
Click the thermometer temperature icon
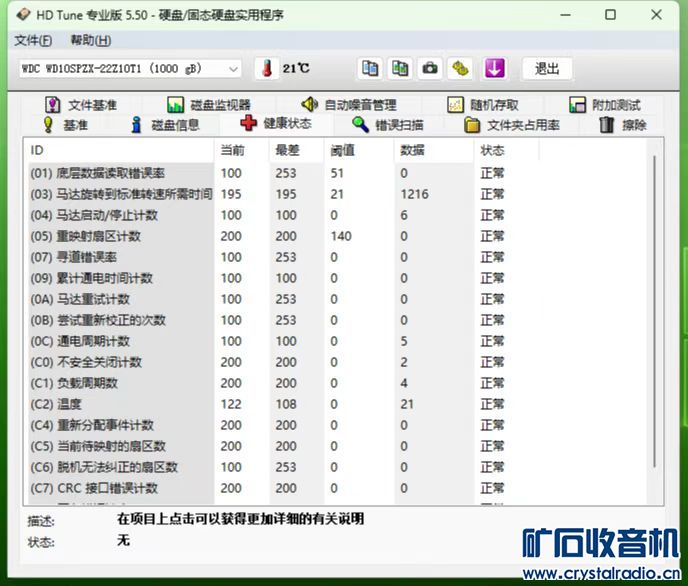pyautogui.click(x=267, y=68)
